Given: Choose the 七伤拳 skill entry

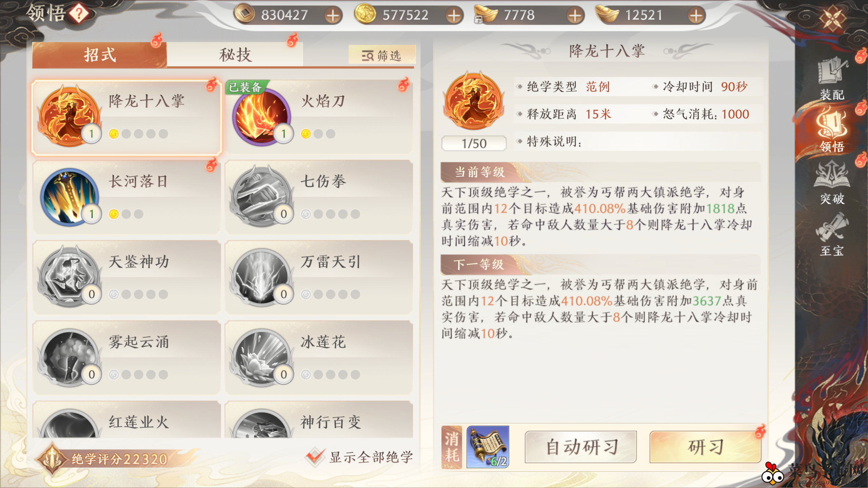Looking at the screenshot, I should click(319, 197).
